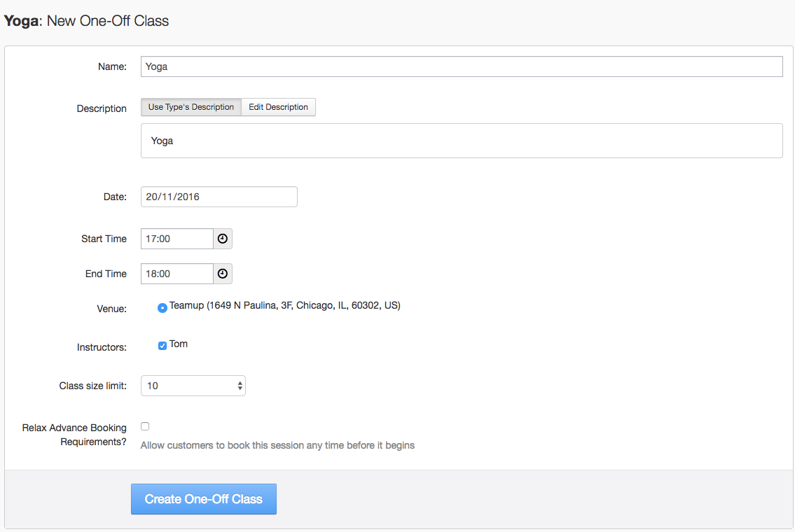This screenshot has height=532, width=795.
Task: Click the Start Time field showing 17:00
Action: (177, 239)
